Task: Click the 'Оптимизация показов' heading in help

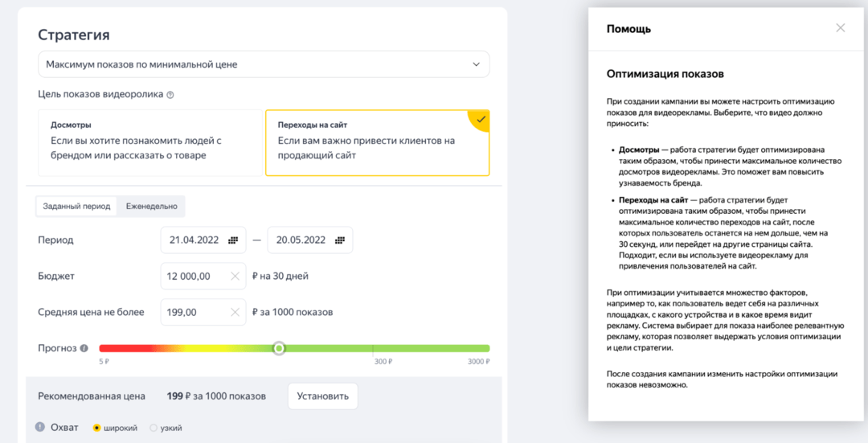Action: pyautogui.click(x=665, y=74)
